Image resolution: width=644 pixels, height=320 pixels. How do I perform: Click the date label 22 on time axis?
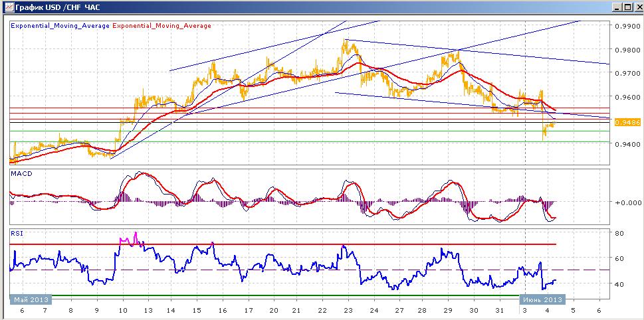coord(323,311)
